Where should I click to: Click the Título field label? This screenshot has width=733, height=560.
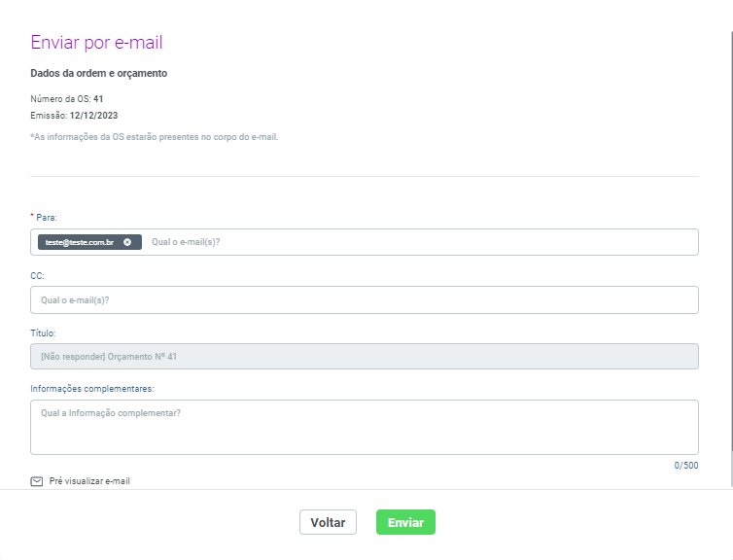[x=43, y=333]
